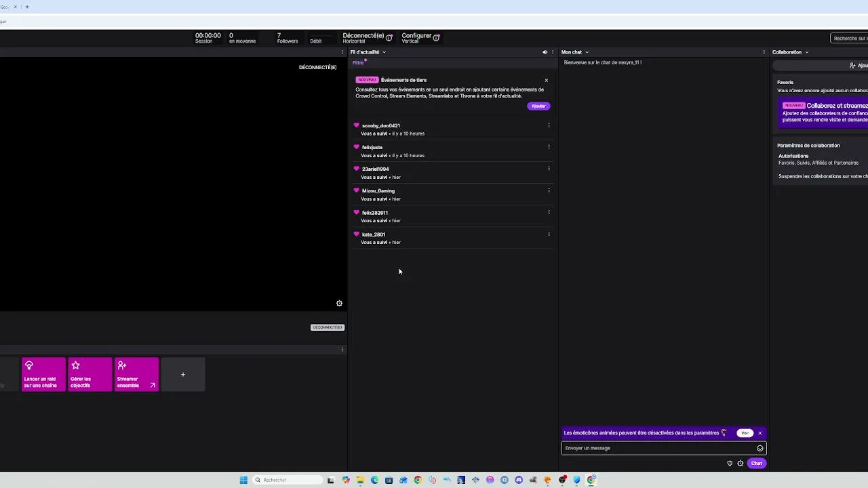Click the Ajouter button in events banner
The height and width of the screenshot is (488, 868).
[538, 106]
